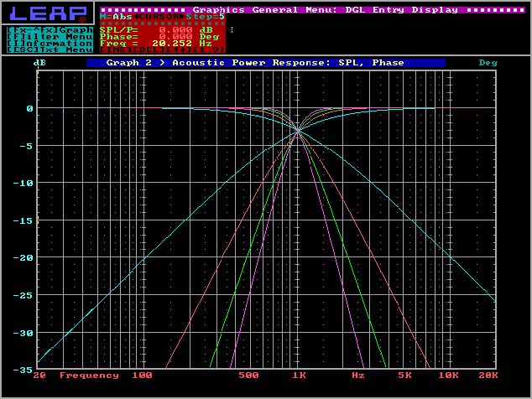Click the Deg axis label
Image resolution: width=532 pixels, height=399 pixels.
tap(488, 63)
